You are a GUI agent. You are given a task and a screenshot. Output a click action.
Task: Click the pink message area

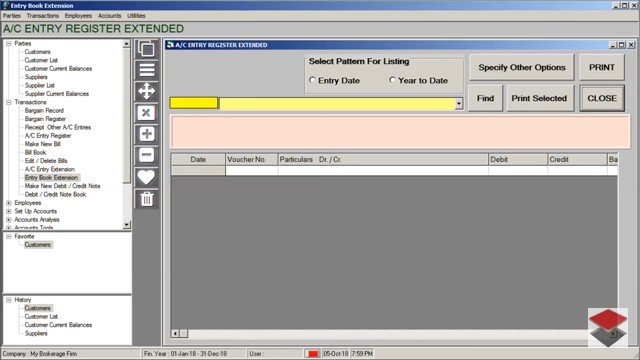coord(400,131)
